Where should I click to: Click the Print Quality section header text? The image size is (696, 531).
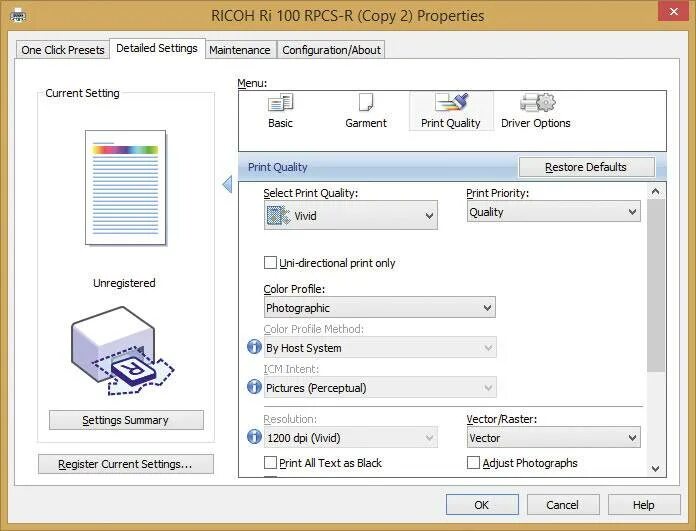pos(277,167)
